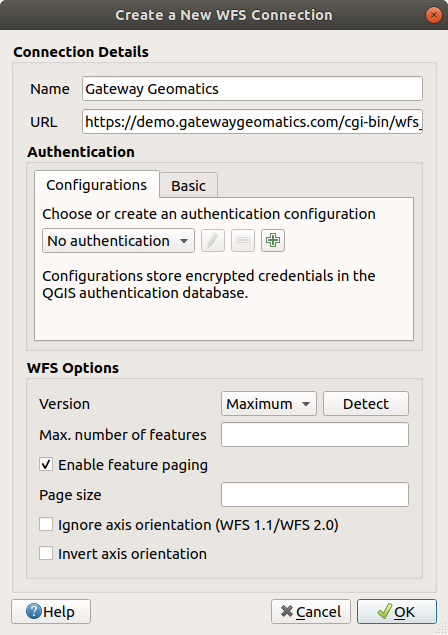Select the Configurations tab

click(96, 185)
